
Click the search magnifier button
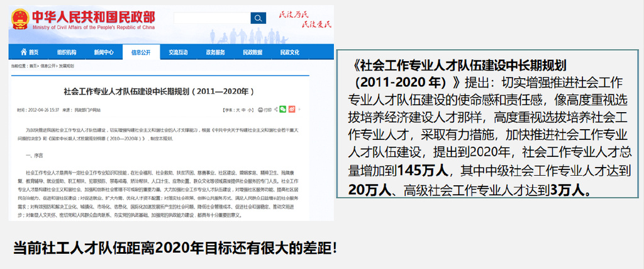click(258, 18)
